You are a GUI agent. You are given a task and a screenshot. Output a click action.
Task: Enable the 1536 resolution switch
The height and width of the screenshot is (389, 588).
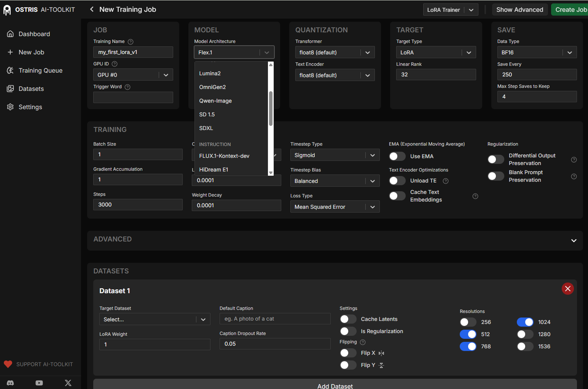tap(525, 346)
